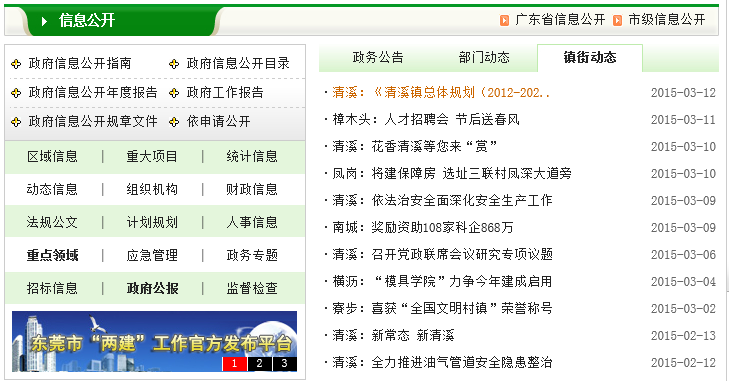The image size is (729, 381).
Task: Switch to the 部门动态 tab
Action: click(x=484, y=57)
